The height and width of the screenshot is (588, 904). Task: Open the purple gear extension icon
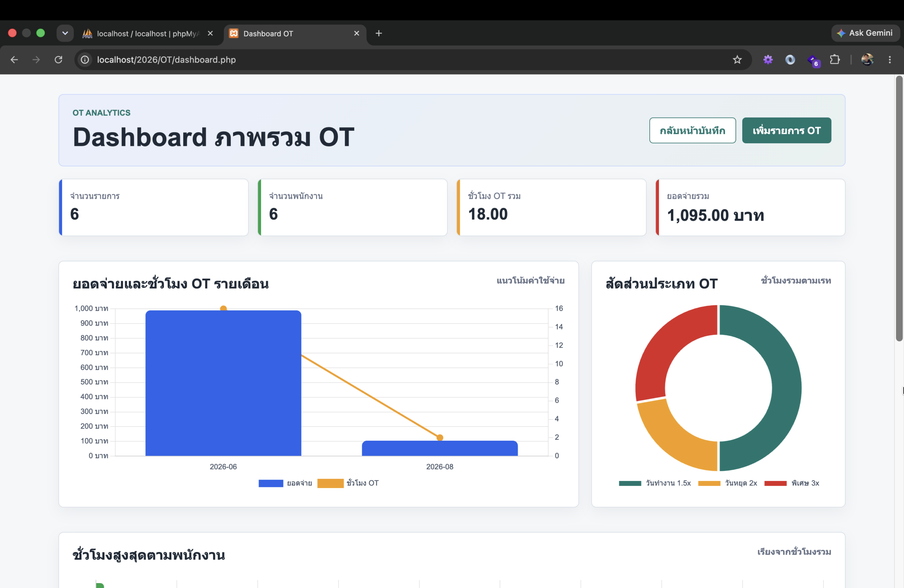tap(768, 60)
